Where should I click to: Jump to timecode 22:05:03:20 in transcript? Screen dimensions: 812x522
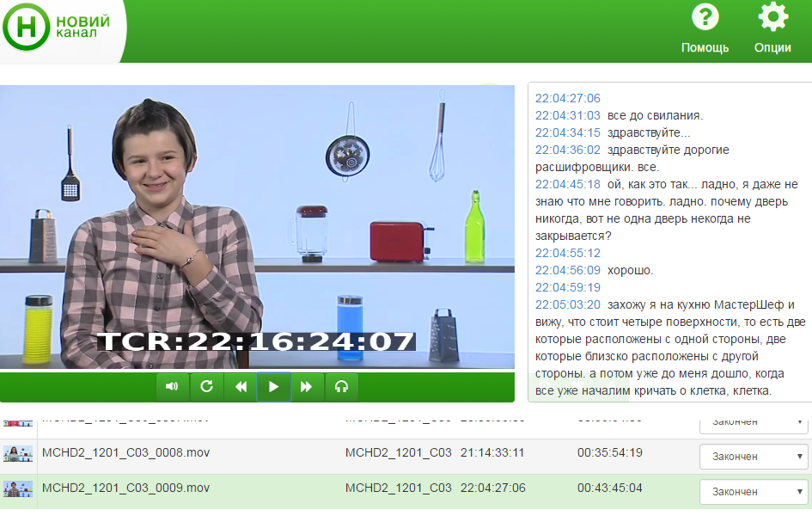tap(568, 304)
